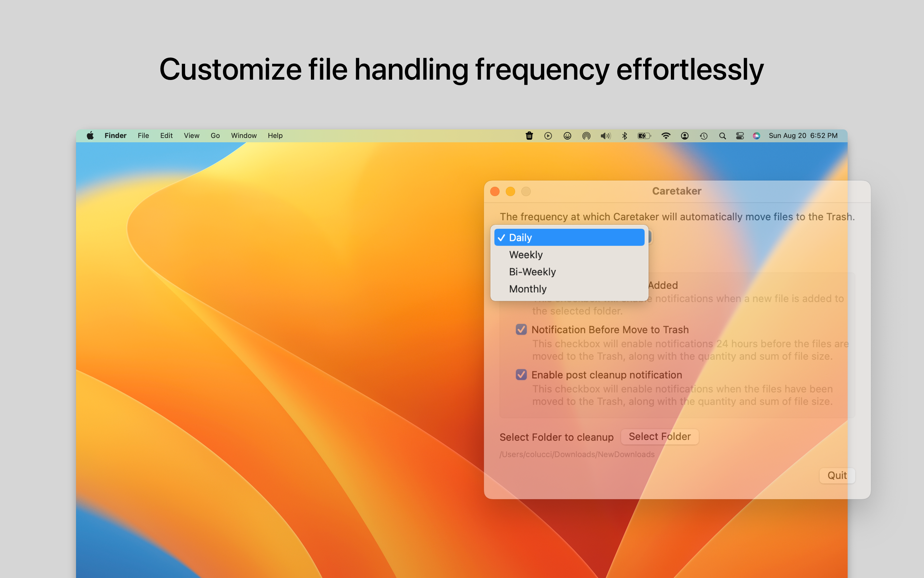924x578 pixels.
Task: Open the Caretaker trash icon in menu bar
Action: [x=529, y=136]
